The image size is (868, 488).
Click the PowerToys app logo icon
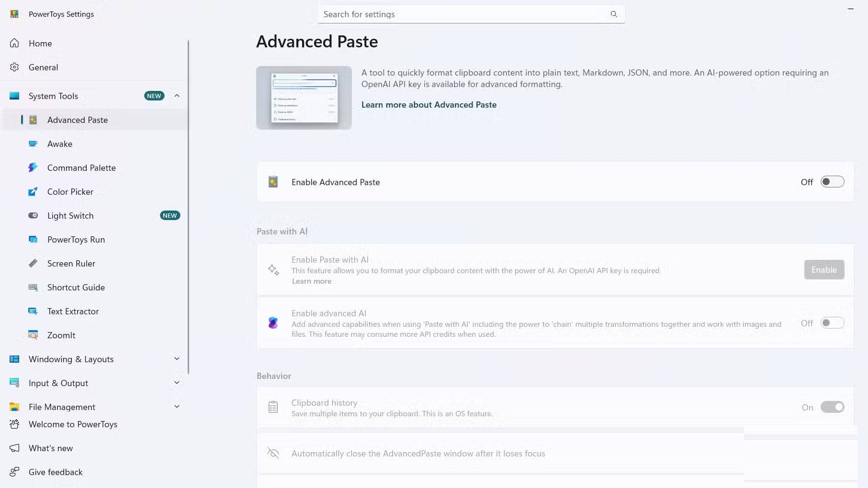[x=14, y=14]
